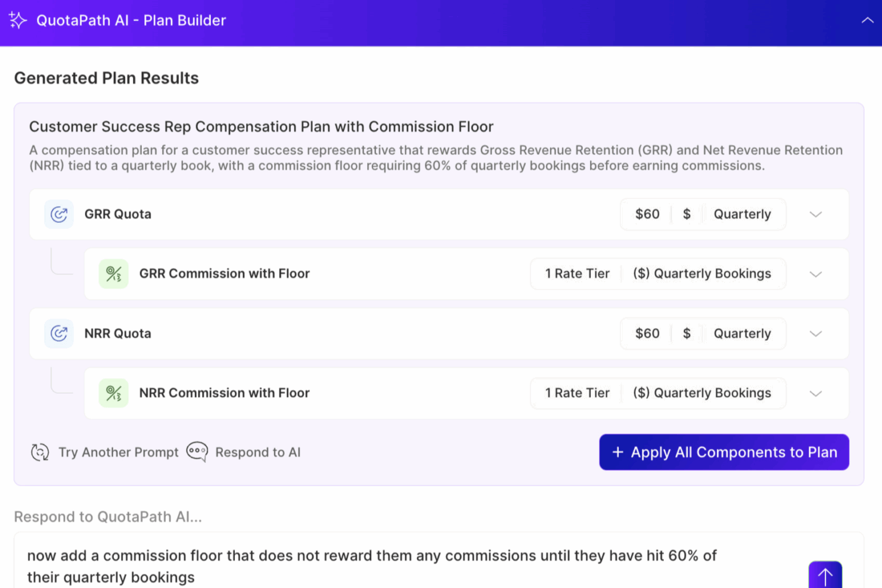Click the NRR Quota Quarterly period label
The image size is (882, 588).
(x=742, y=334)
